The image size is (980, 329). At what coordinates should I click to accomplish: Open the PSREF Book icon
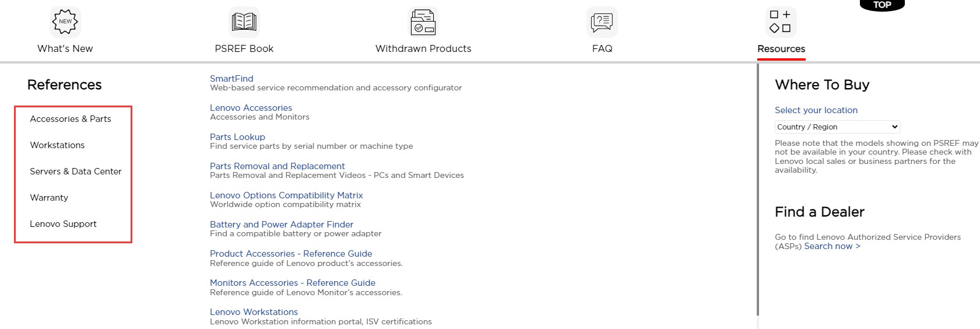(x=244, y=22)
